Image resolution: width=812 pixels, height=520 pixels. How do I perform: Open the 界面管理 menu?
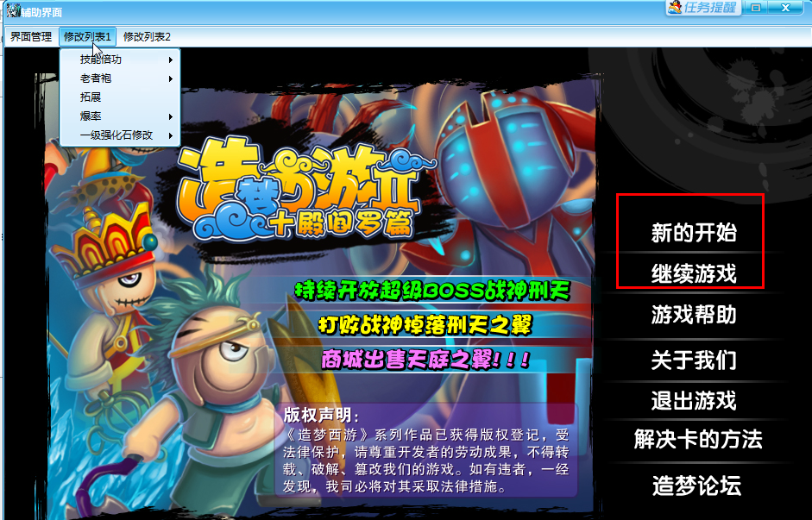pos(31,37)
